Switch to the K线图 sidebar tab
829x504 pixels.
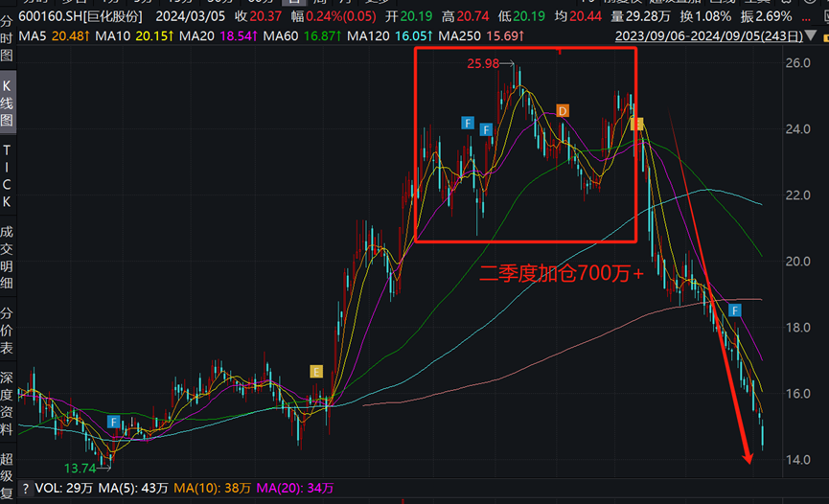tap(7, 103)
